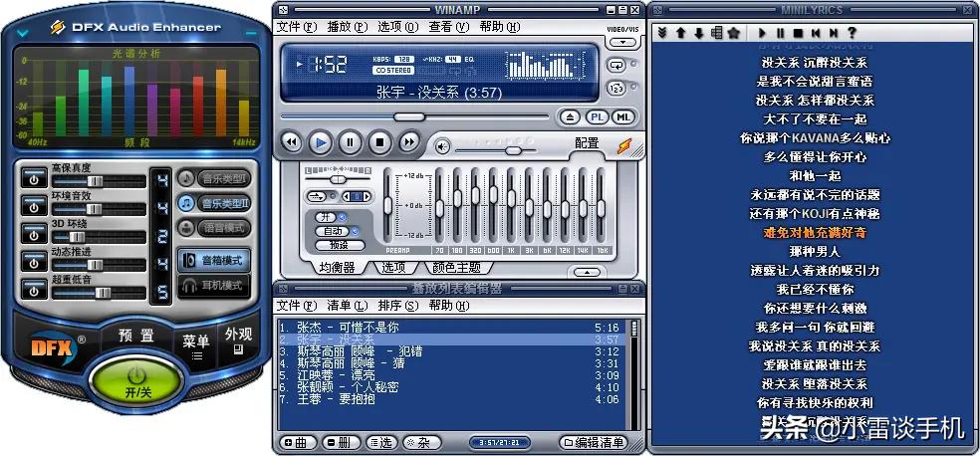Viewport: 980px width, 456px height.
Task: Click MiniLyrics up arrow icon
Action: coord(680,33)
